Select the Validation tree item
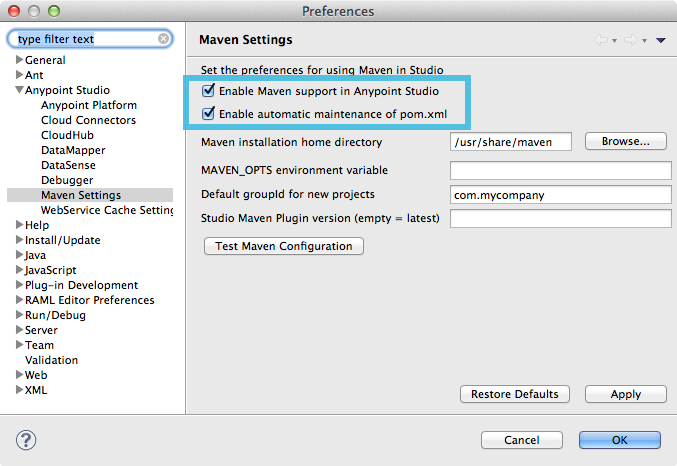Image resolution: width=677 pixels, height=466 pixels. click(51, 360)
